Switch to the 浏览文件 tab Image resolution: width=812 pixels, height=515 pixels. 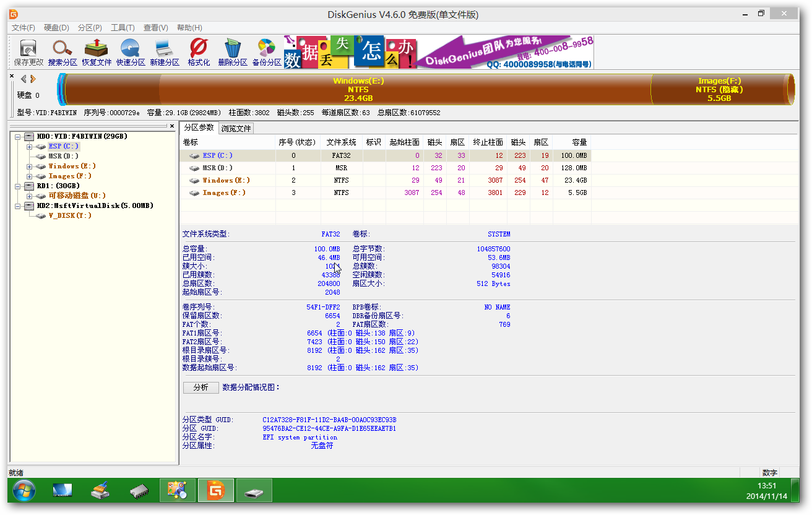pos(236,128)
